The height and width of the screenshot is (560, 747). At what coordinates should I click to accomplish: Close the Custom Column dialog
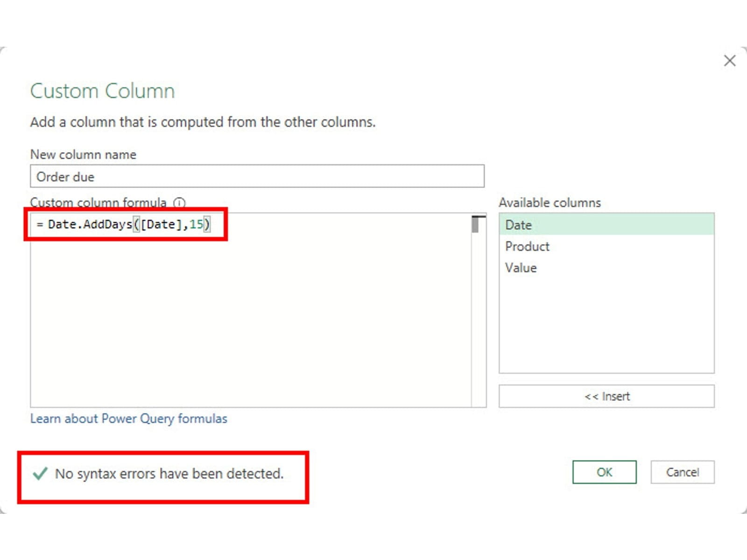[x=729, y=61]
